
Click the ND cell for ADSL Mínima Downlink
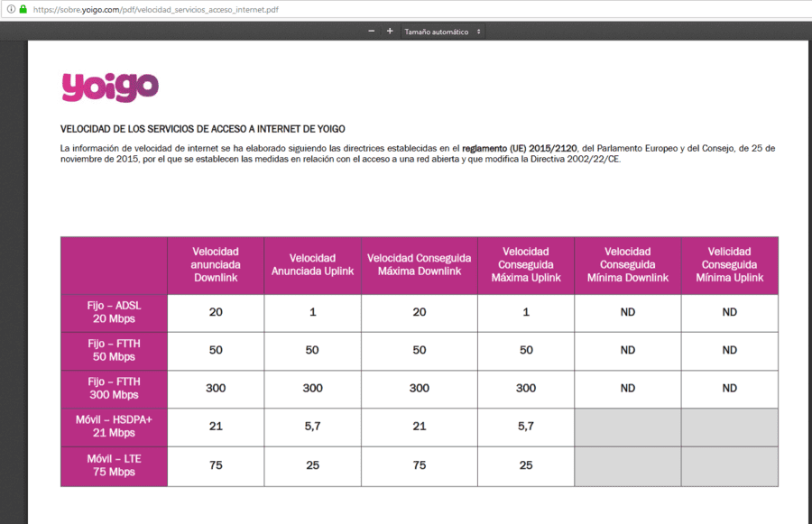point(628,313)
